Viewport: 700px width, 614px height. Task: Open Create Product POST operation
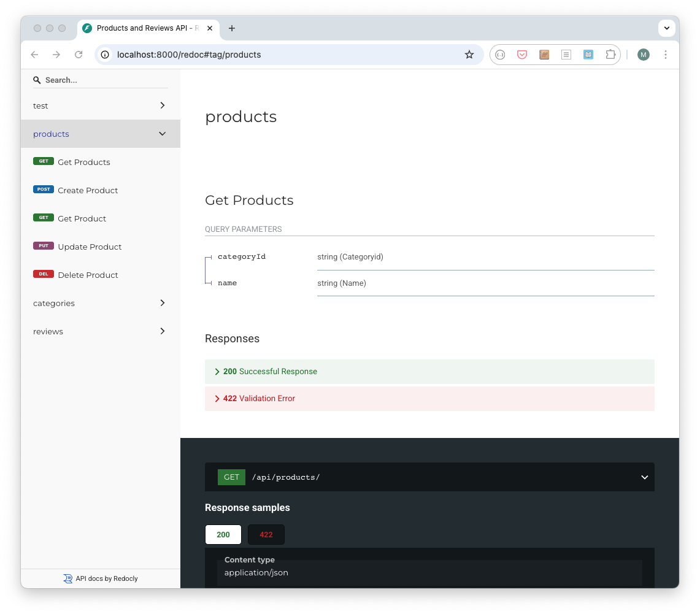pyautogui.click(x=88, y=190)
